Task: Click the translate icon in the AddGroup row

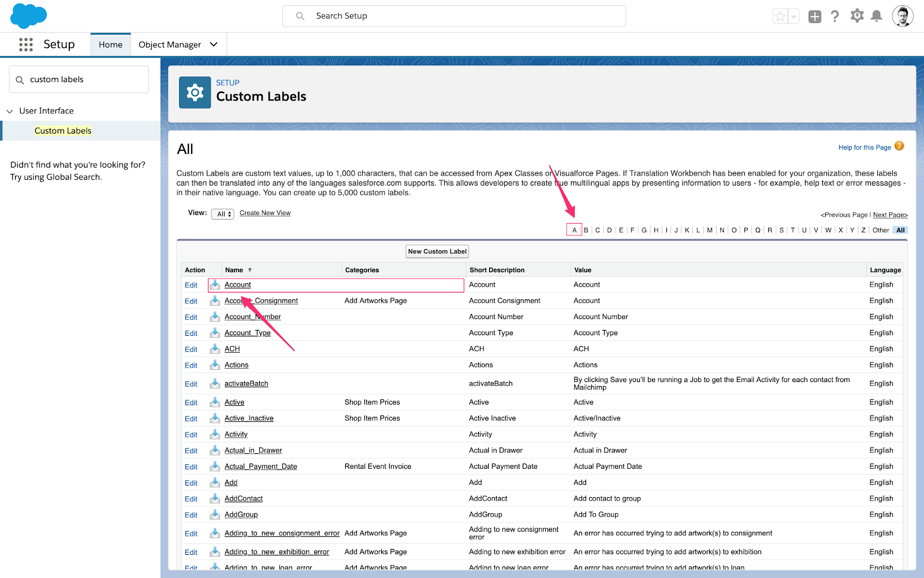Action: pos(215,514)
